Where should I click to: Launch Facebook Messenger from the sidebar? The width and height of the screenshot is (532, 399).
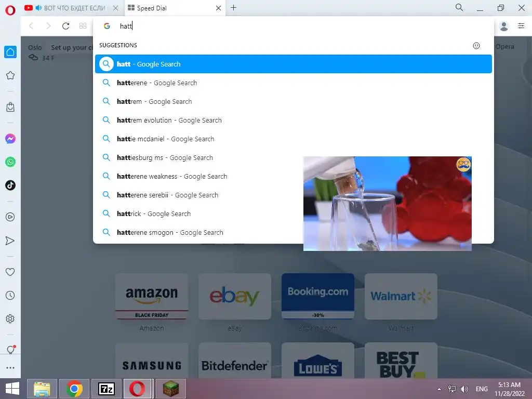pyautogui.click(x=10, y=139)
